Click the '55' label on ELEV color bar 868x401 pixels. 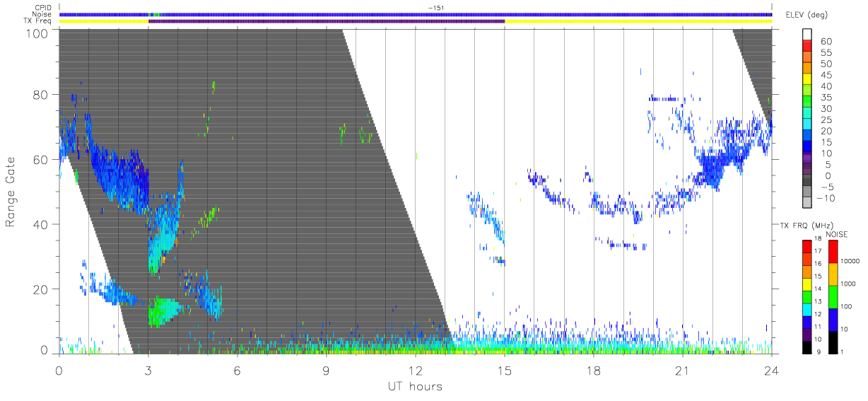pyautogui.click(x=826, y=53)
